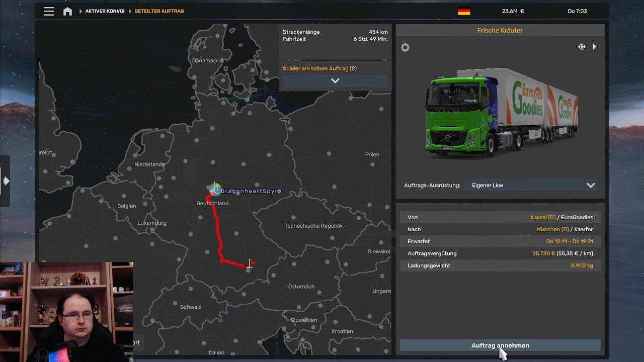
Task: Select Geteilter Auftrag breadcrumb
Action: [159, 11]
